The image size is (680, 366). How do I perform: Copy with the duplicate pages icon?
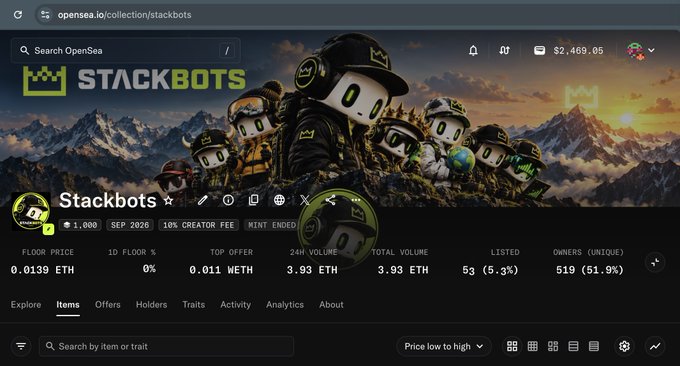coord(254,200)
